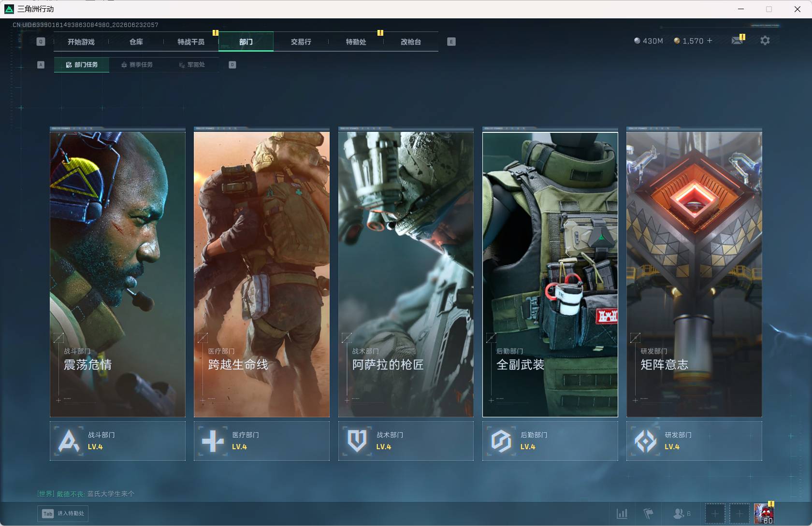Click the player avatar icon
Screen dimensions: 812x526
(x=764, y=513)
